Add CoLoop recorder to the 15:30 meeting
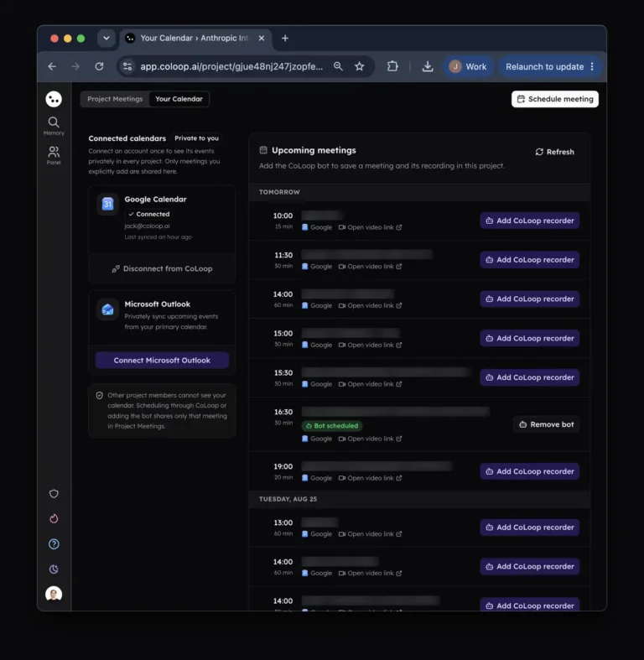 (529, 377)
